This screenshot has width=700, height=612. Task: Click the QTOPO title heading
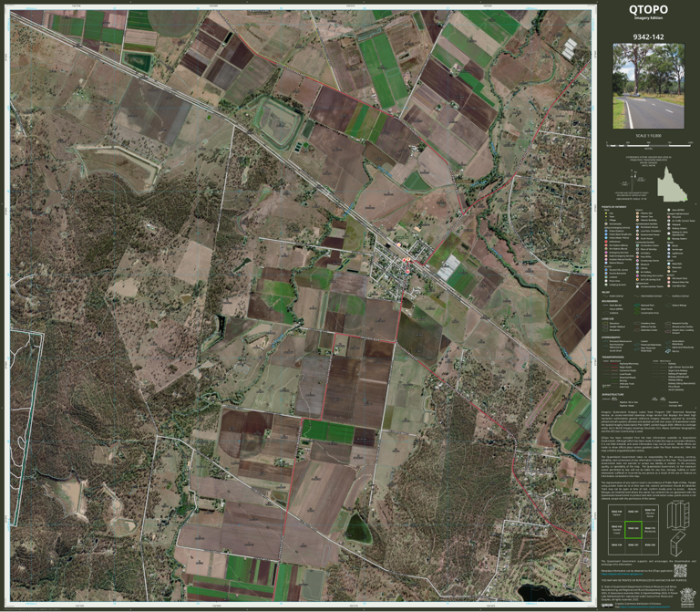[648, 9]
